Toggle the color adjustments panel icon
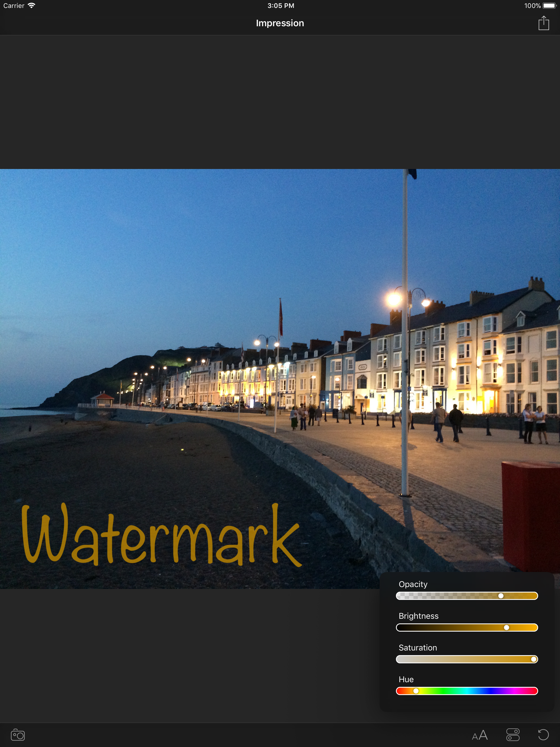Viewport: 560px width, 747px height. coord(513,735)
